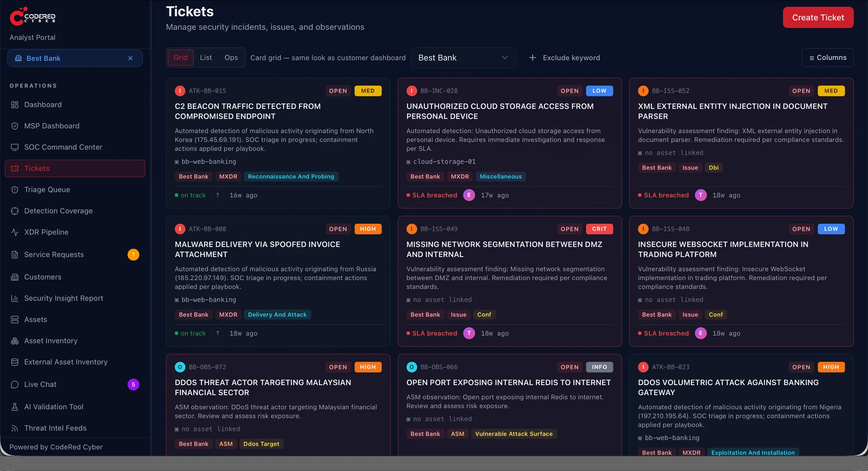Click the Live Chat badge showing 5

134,385
